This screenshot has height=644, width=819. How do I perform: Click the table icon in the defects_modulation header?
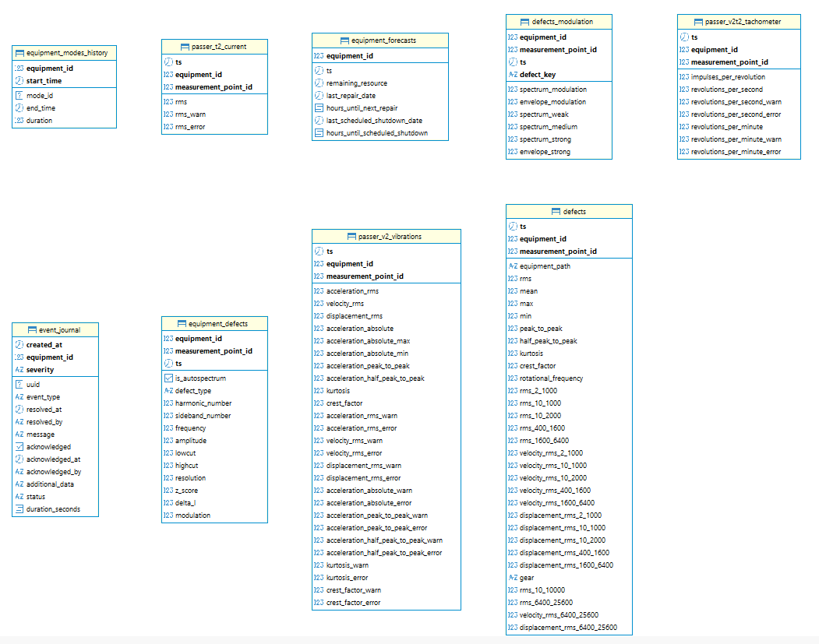pyautogui.click(x=524, y=22)
